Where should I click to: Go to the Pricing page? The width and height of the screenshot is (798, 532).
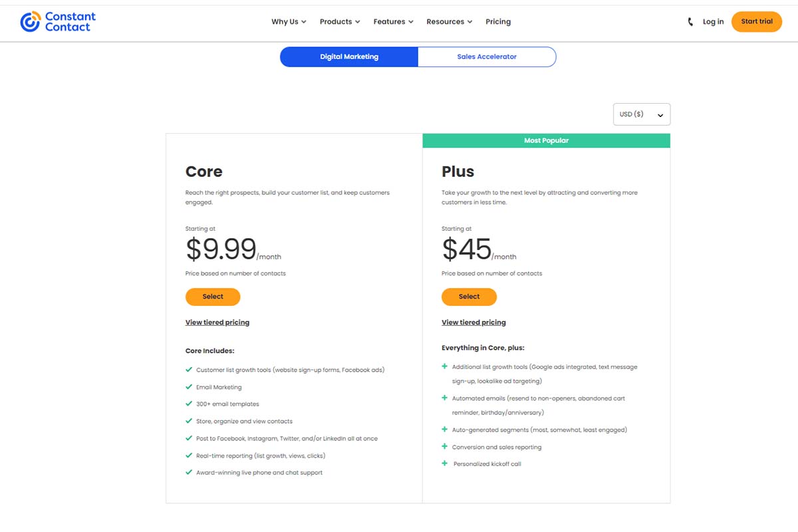point(498,22)
